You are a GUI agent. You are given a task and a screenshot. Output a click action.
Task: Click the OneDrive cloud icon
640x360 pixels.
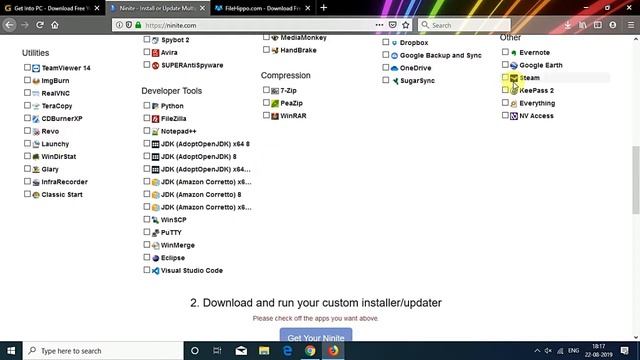[394, 68]
